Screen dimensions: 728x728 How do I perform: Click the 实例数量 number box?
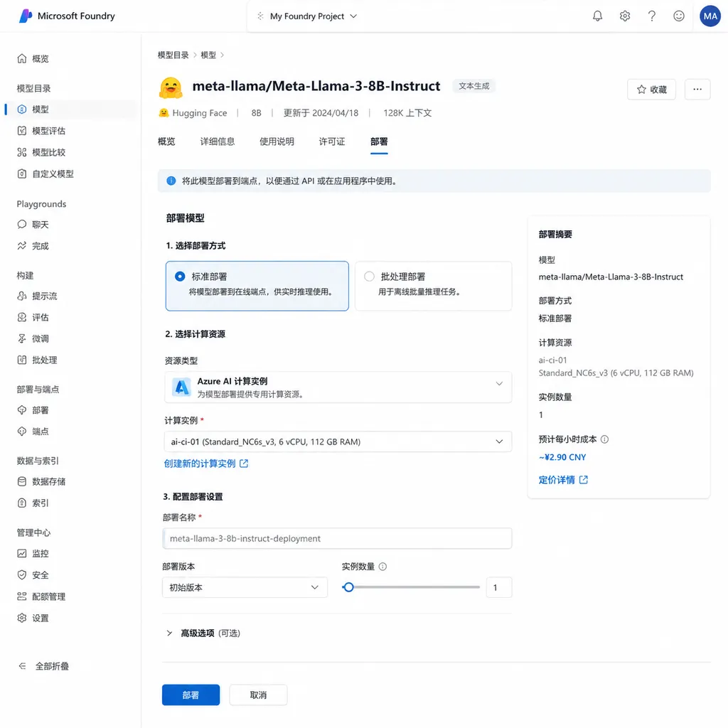click(x=498, y=588)
